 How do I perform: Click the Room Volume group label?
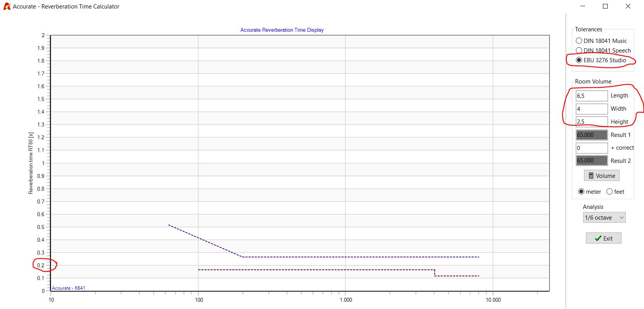[x=593, y=82]
